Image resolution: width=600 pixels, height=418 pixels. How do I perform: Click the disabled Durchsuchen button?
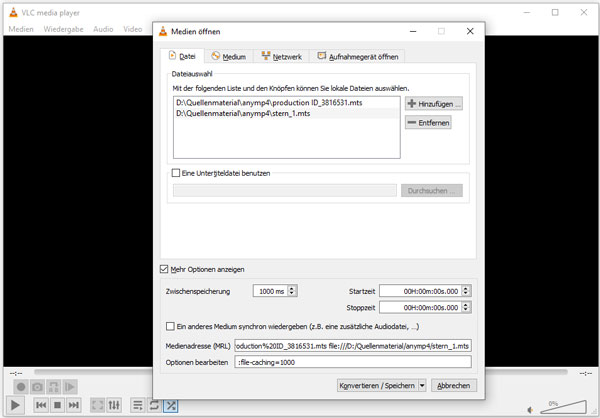point(432,191)
